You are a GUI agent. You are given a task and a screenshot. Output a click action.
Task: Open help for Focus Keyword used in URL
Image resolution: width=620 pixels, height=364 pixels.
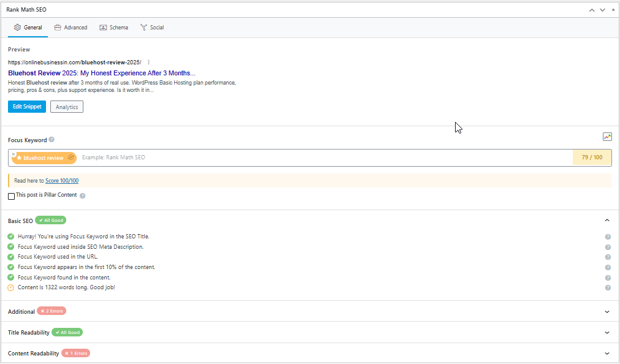tap(608, 257)
